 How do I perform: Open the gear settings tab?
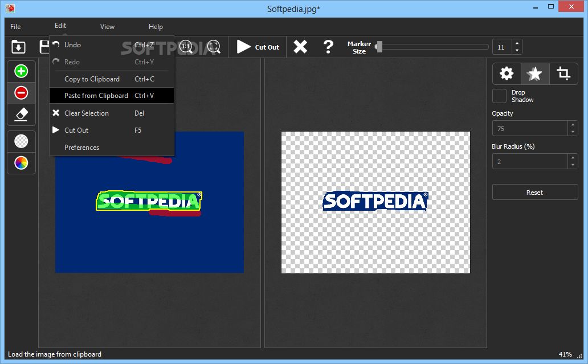pyautogui.click(x=507, y=73)
